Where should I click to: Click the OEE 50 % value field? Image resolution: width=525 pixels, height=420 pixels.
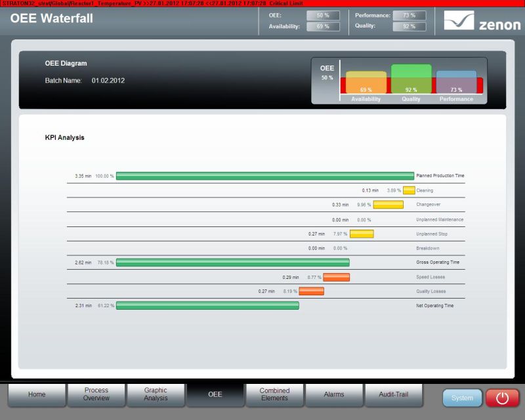coord(323,15)
